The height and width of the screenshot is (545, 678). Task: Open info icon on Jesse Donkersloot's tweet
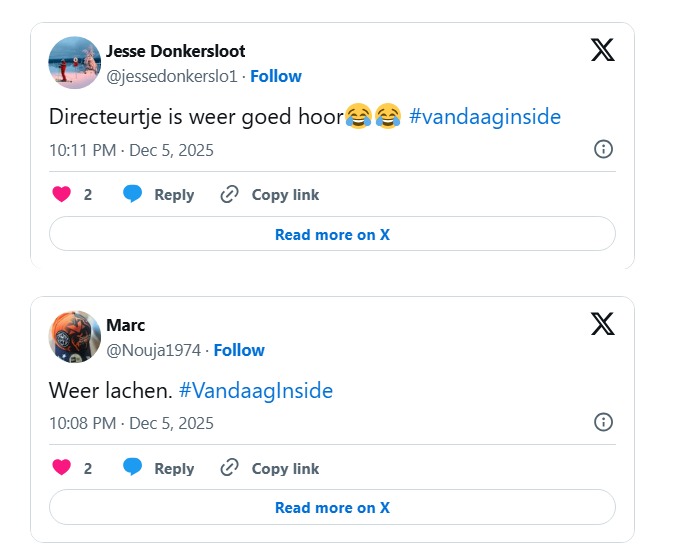pos(603,150)
